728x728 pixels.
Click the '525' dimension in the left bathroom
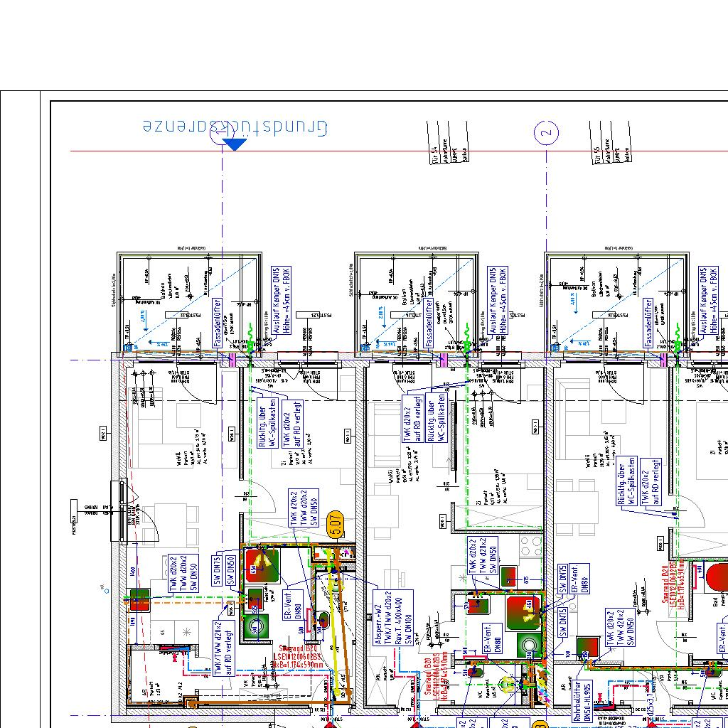(x=254, y=610)
